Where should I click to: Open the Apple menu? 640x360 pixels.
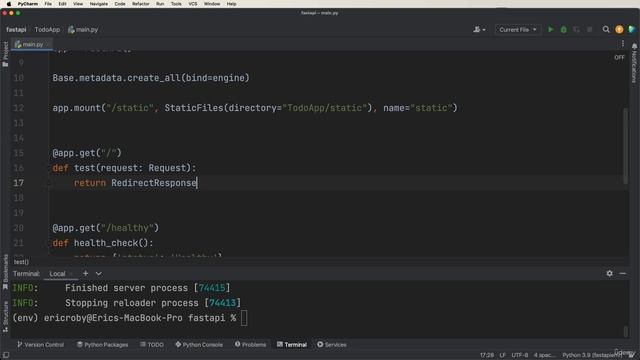(9, 4)
